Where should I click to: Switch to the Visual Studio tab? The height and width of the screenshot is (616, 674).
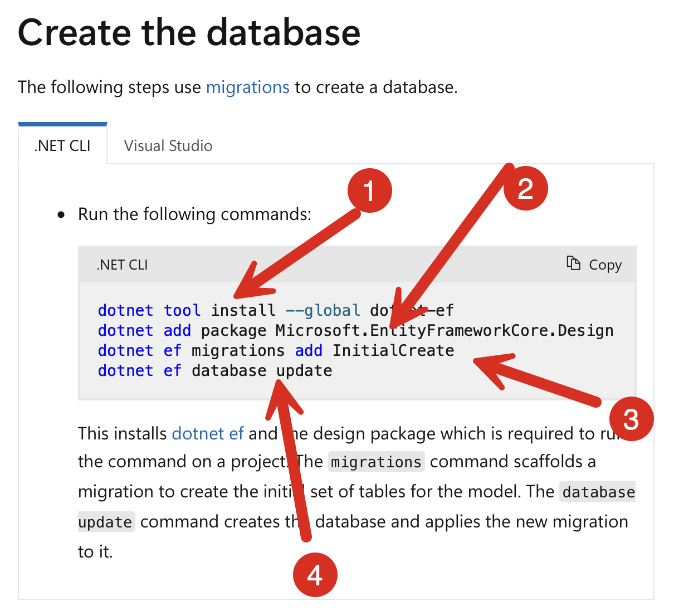168,146
